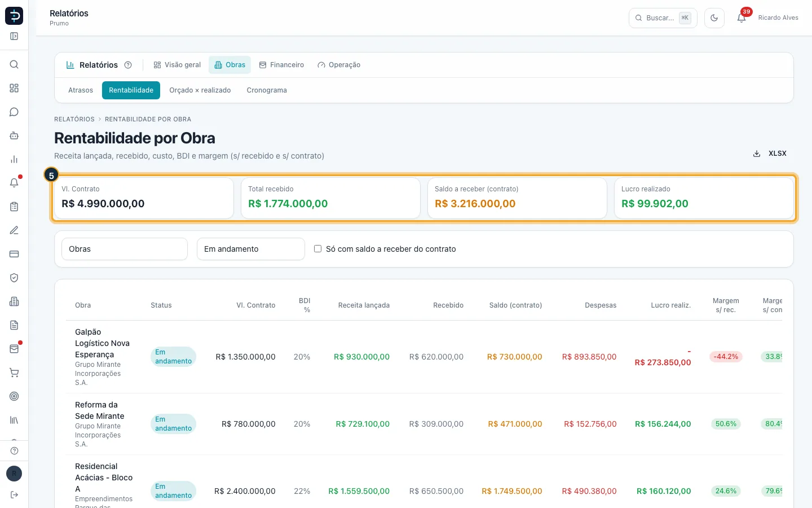
Task: Open the target goals sidebar icon
Action: point(14,396)
